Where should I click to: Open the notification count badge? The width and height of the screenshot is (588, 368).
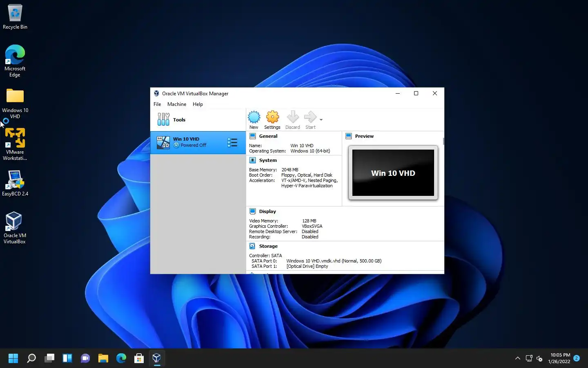[x=577, y=358]
